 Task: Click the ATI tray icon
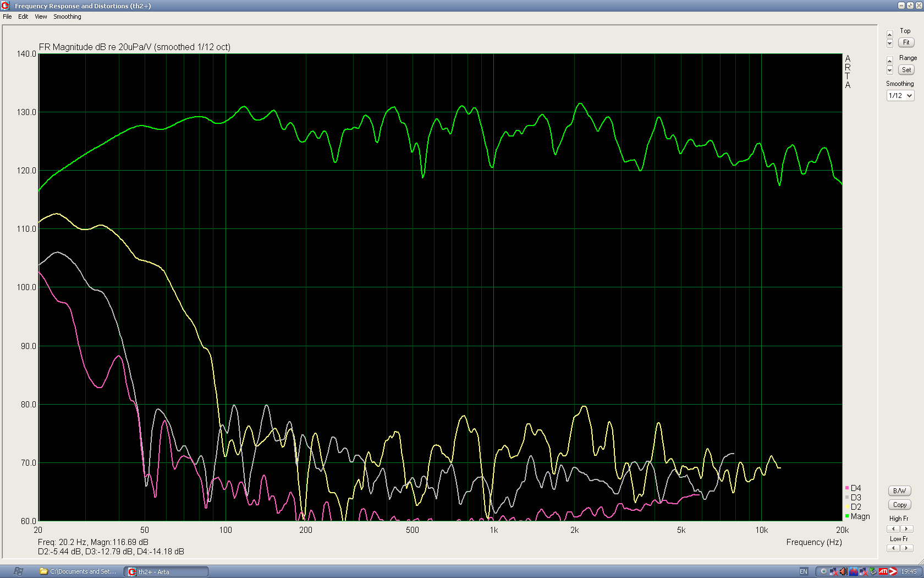(883, 571)
